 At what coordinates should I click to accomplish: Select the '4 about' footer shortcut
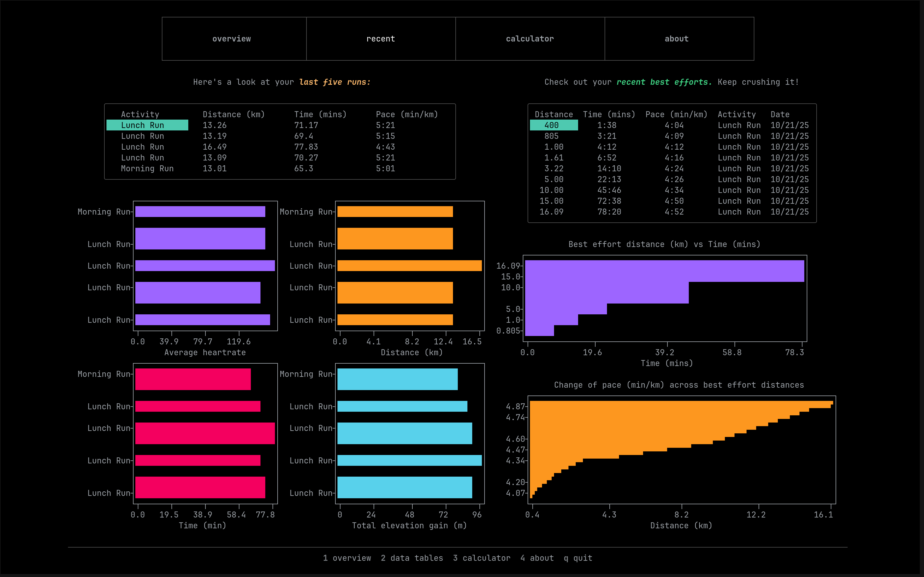pyautogui.click(x=537, y=558)
